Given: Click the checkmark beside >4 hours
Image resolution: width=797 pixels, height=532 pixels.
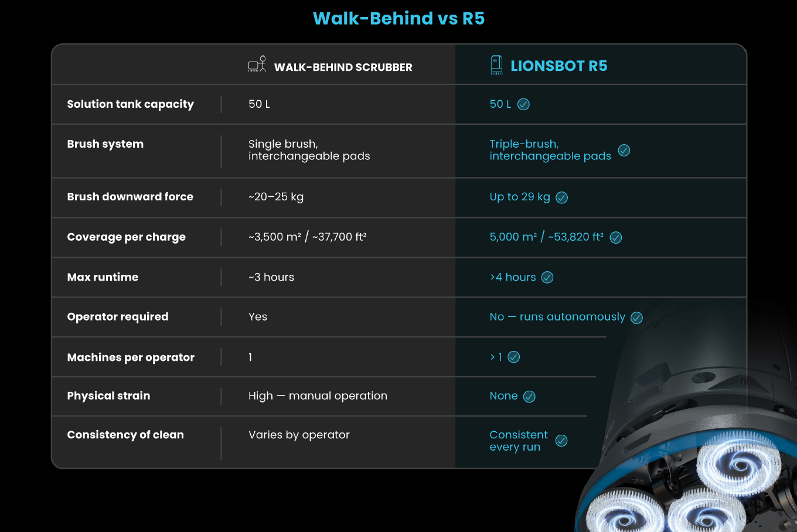Looking at the screenshot, I should coord(547,277).
